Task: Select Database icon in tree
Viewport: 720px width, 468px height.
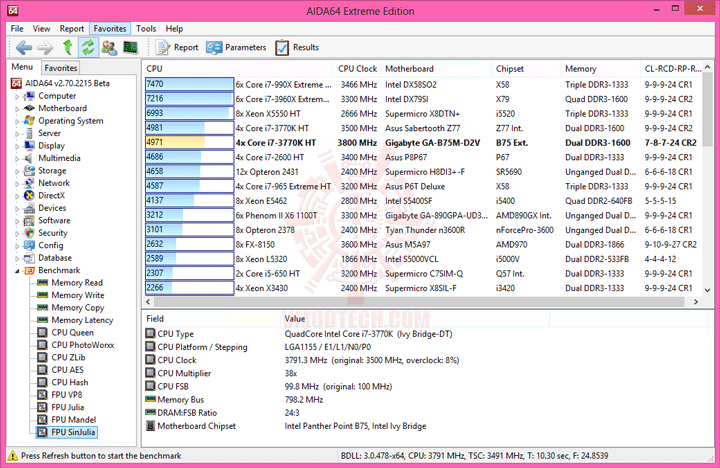Action: point(29,258)
